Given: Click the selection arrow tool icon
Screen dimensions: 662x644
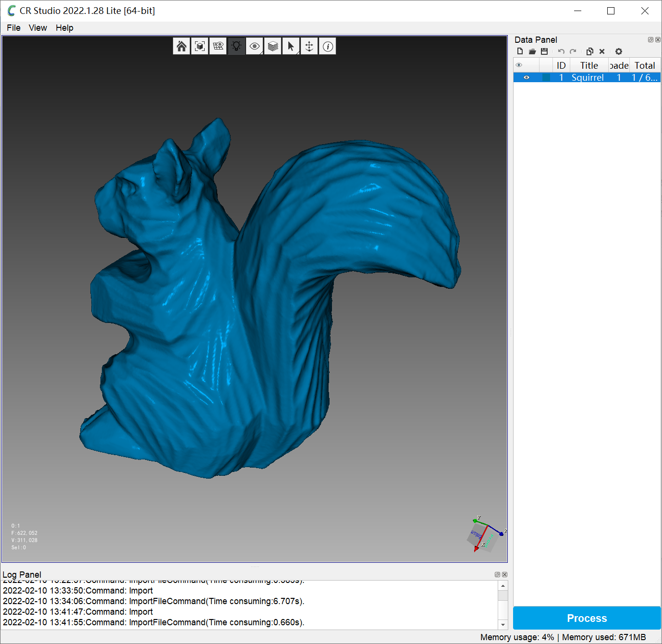Looking at the screenshot, I should 291,46.
